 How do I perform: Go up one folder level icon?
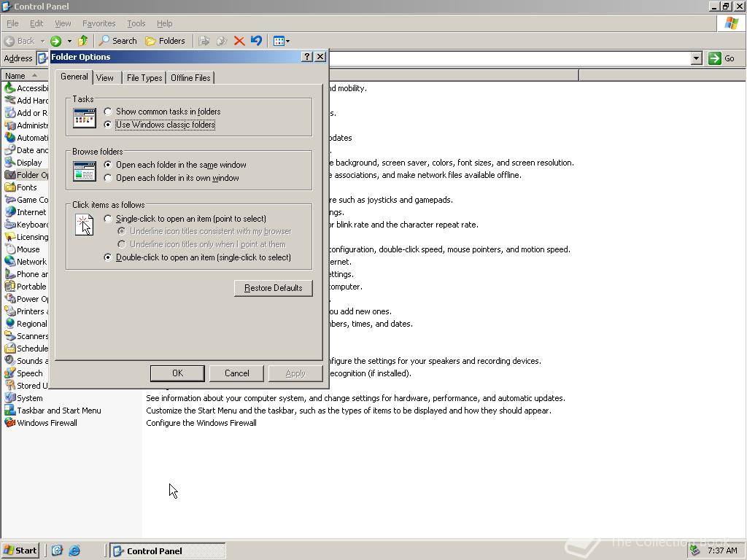[83, 41]
